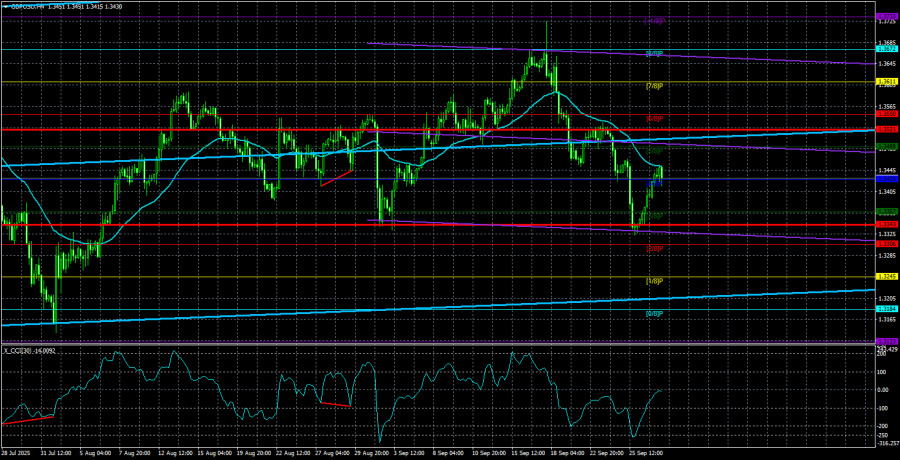Select the cyan 1.3184 price tag
The height and width of the screenshot is (460, 900).
[886, 309]
